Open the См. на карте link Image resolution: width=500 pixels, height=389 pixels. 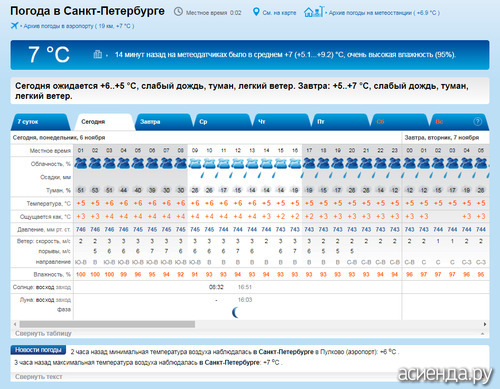coord(279,13)
